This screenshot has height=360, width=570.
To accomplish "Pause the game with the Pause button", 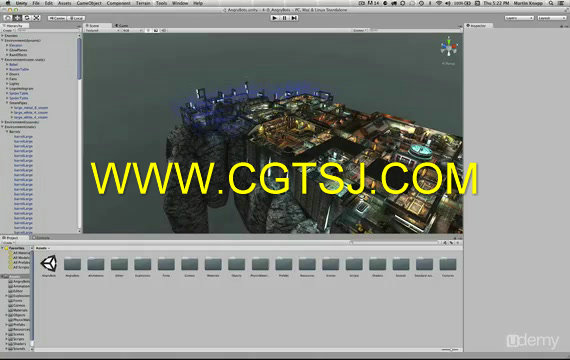I will coord(285,18).
